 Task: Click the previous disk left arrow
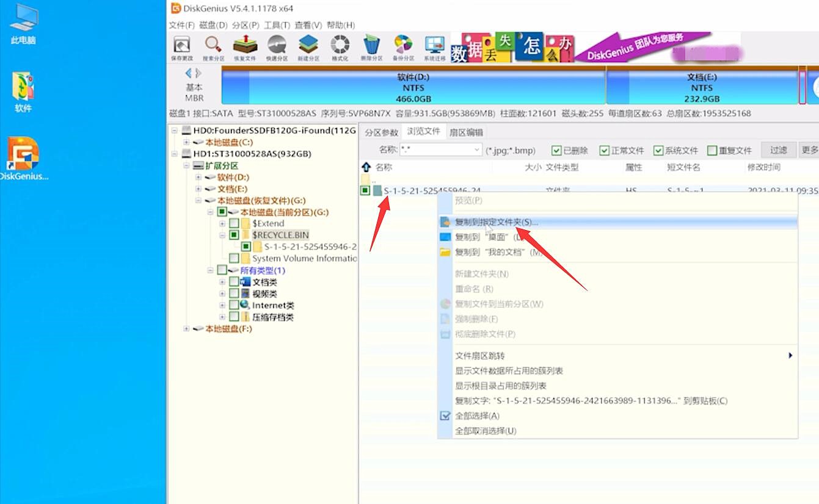[x=188, y=73]
